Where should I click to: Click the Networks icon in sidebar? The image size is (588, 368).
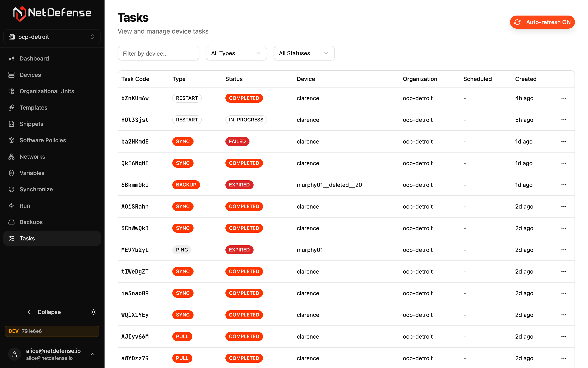pyautogui.click(x=11, y=156)
